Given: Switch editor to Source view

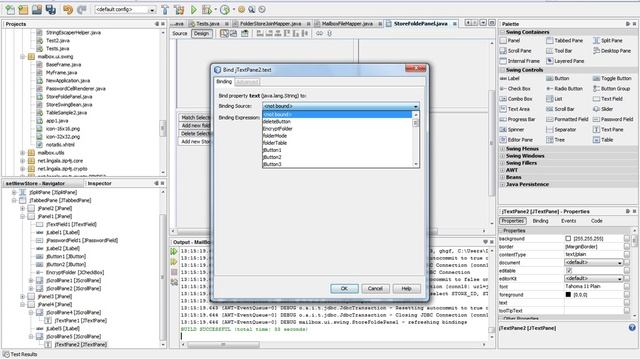Looking at the screenshot, I should tap(180, 33).
